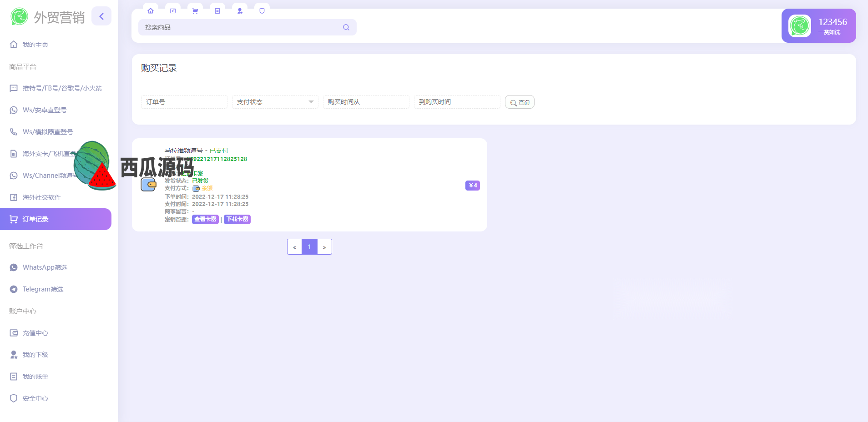This screenshot has height=422, width=868.
Task: Open the shield shortcut icon in top bar
Action: 262,11
